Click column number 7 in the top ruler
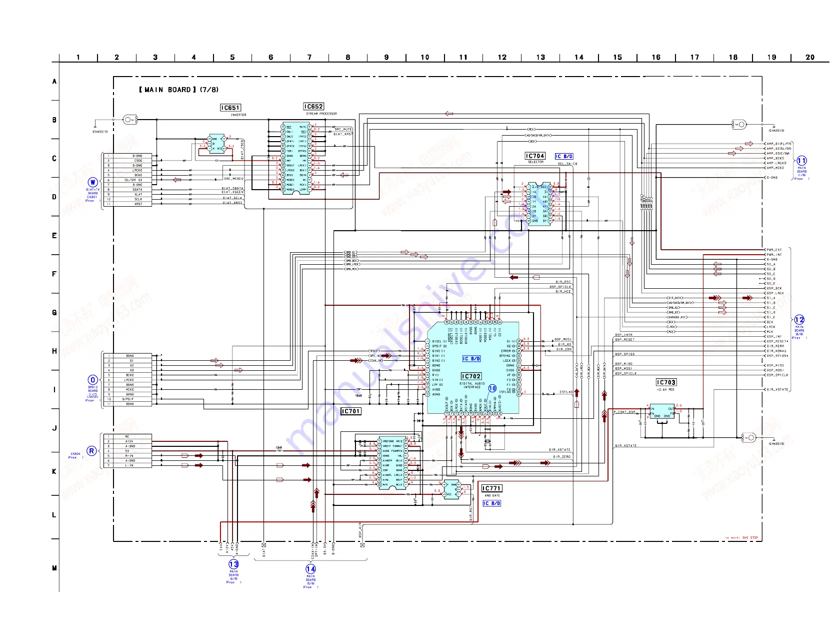The width and height of the screenshot is (840, 632). click(309, 58)
